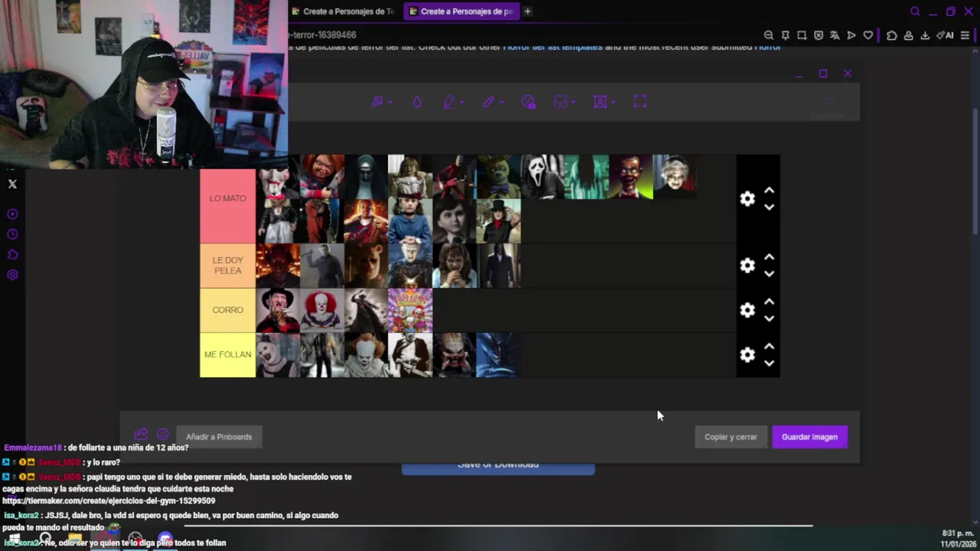Select the text box tool

pyautogui.click(x=601, y=102)
